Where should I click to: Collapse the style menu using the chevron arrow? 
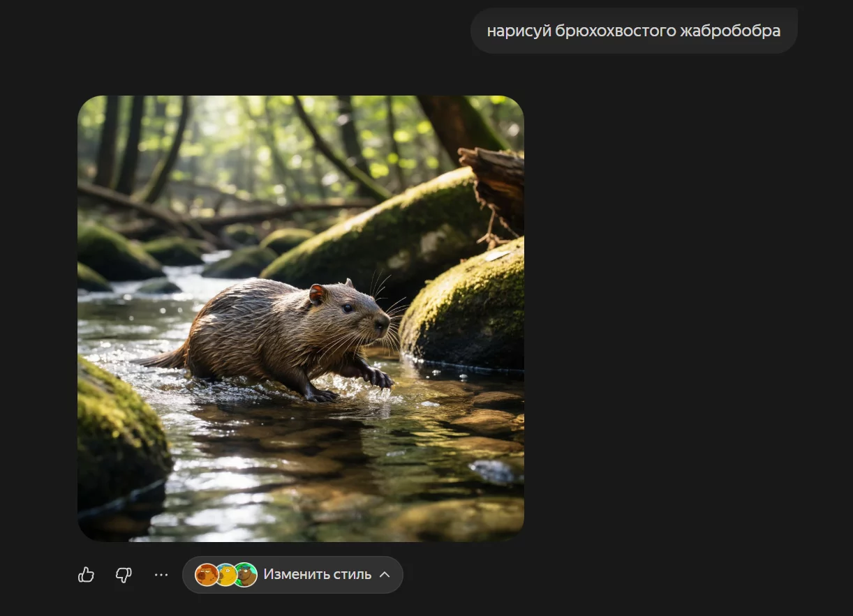tap(385, 575)
